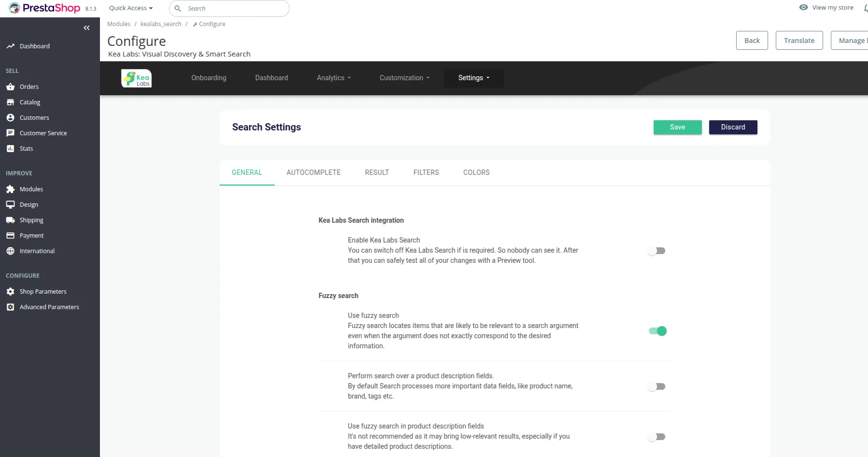Open Modules using the puzzle piece icon
Screen dimensions: 868x457
coord(11,189)
